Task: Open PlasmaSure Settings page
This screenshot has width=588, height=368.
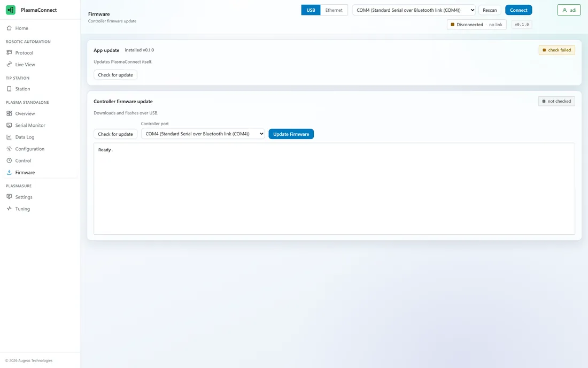Action: (x=40, y=197)
